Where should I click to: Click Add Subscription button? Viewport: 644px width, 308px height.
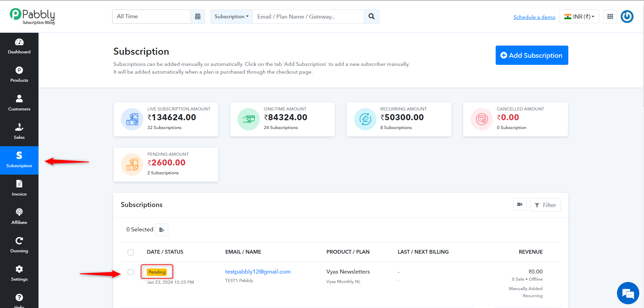532,55
